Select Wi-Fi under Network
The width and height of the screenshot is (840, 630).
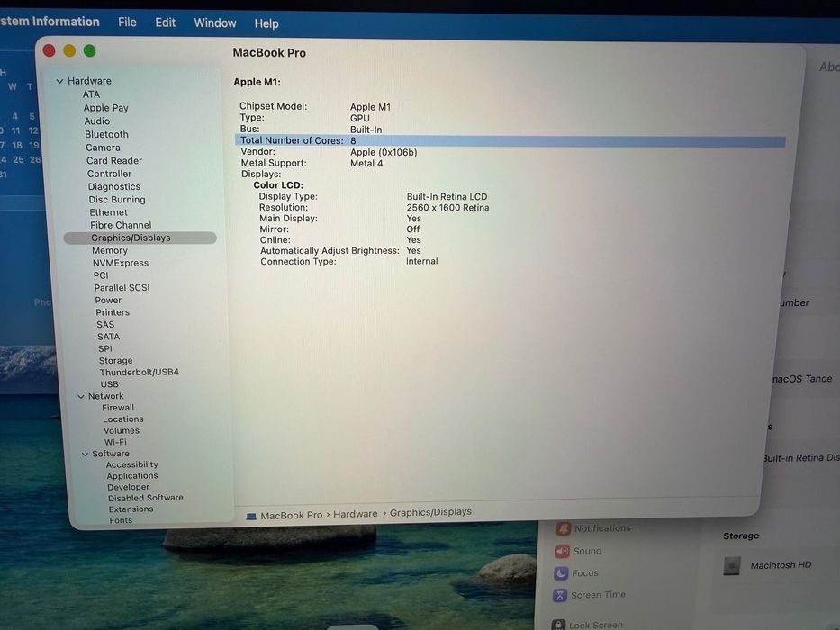pyautogui.click(x=115, y=442)
